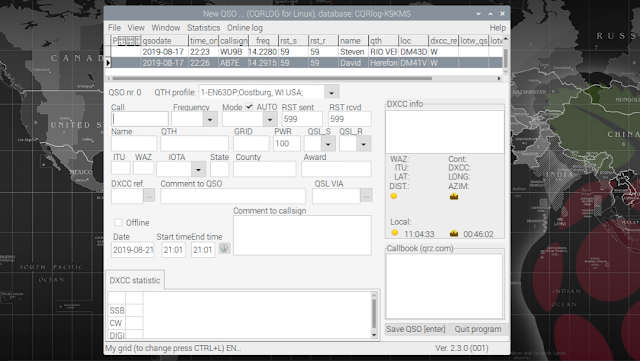
Task: Click the Start time field
Action: point(173,250)
